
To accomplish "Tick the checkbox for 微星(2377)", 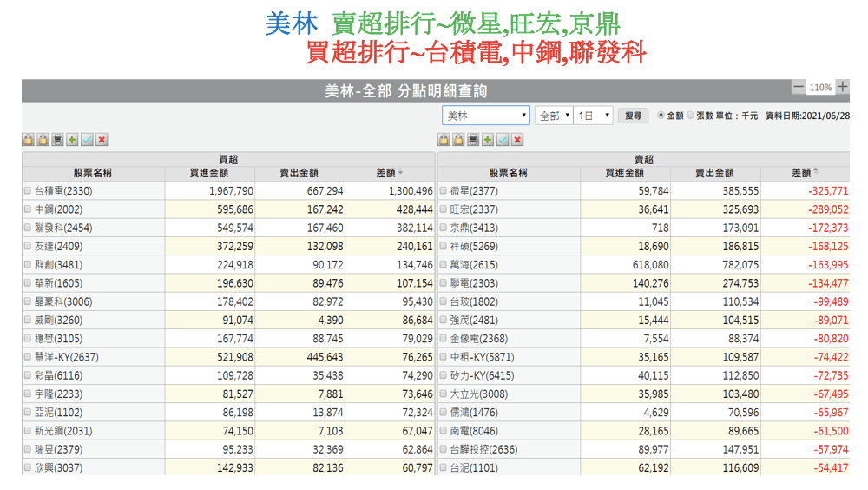I will point(444,191).
